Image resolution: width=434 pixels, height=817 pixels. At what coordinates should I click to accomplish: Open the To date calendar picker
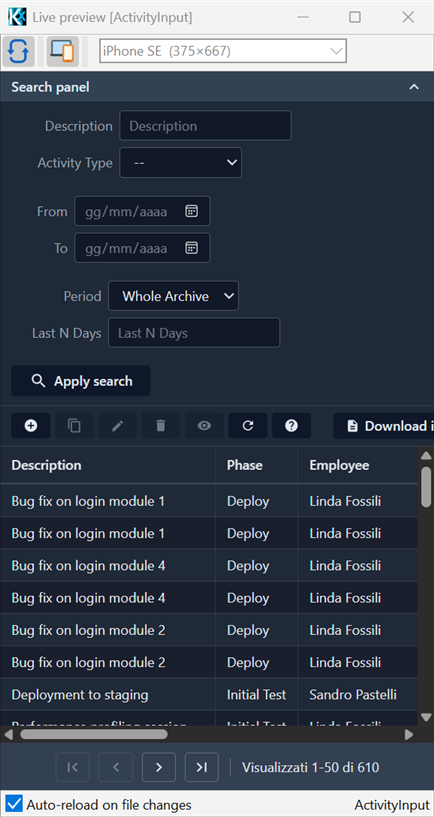click(x=192, y=247)
